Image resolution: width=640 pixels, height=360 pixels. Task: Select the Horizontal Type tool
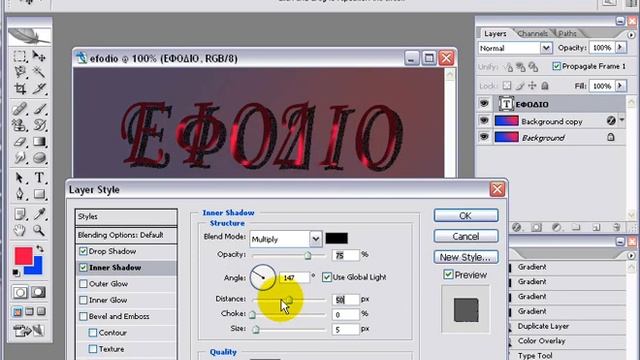39,178
